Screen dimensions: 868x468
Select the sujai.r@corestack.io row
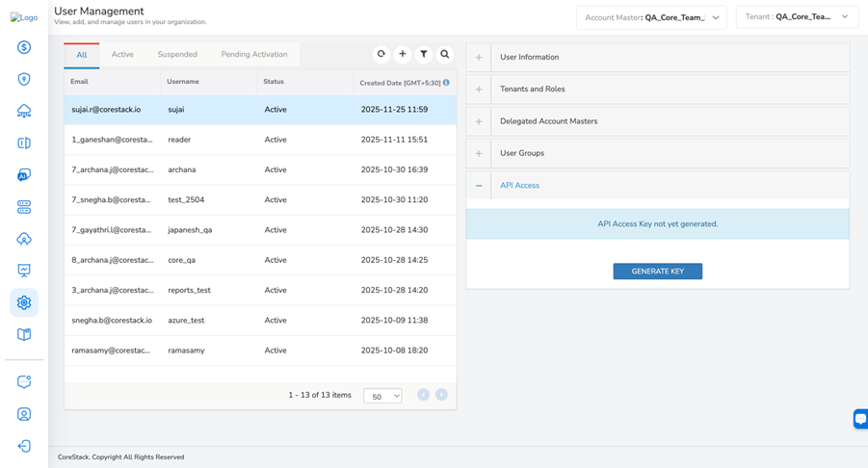tap(260, 110)
